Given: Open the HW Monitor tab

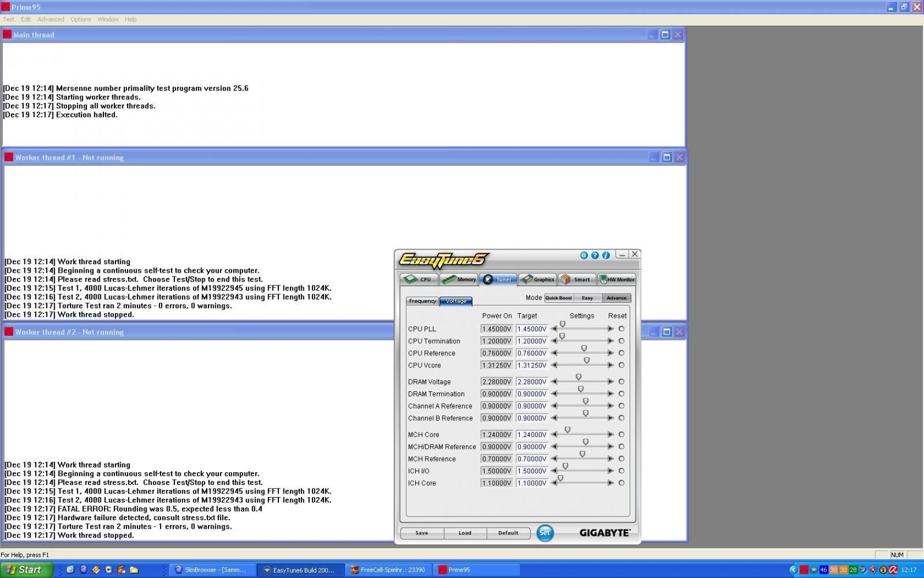Looking at the screenshot, I should (616, 279).
